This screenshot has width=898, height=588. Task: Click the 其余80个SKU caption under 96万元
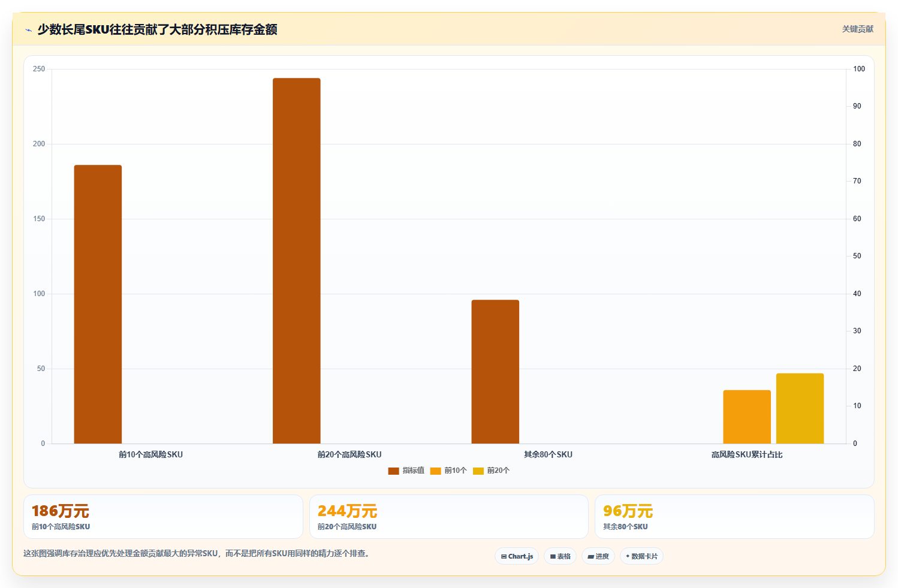[625, 527]
